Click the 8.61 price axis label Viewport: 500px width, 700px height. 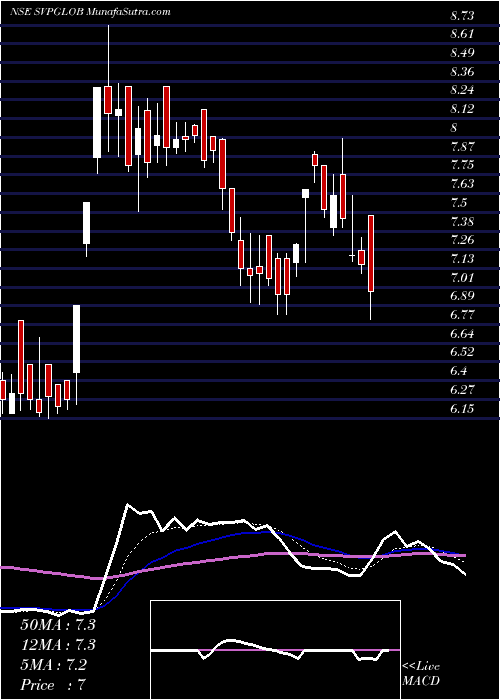[x=462, y=34]
